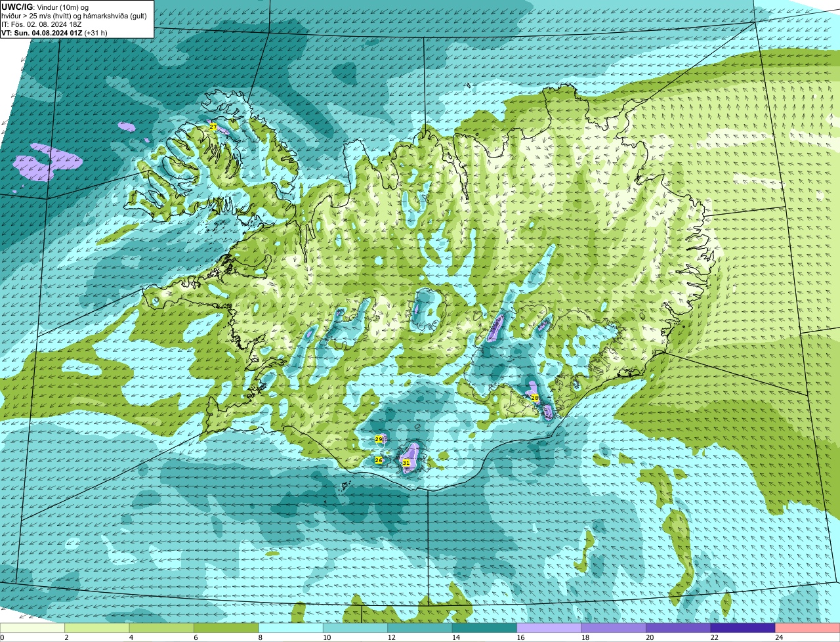Click the yellow gust marker labeled 26
The width and height of the screenshot is (840, 642).
point(379,460)
